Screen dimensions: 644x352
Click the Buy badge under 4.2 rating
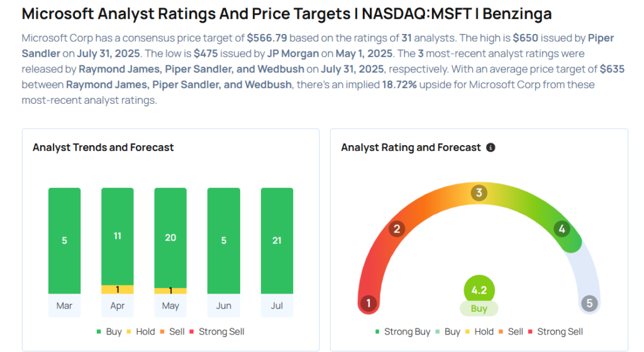click(479, 309)
